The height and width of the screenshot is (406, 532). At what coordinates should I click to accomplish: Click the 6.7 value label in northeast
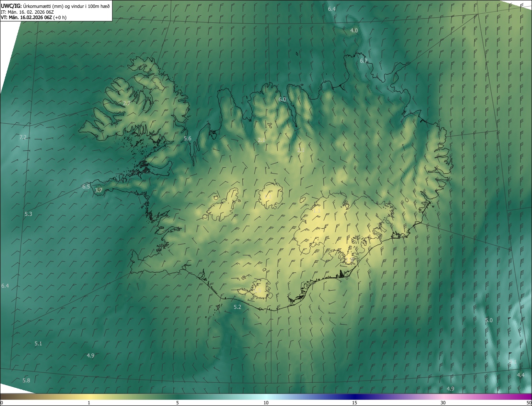[364, 61]
